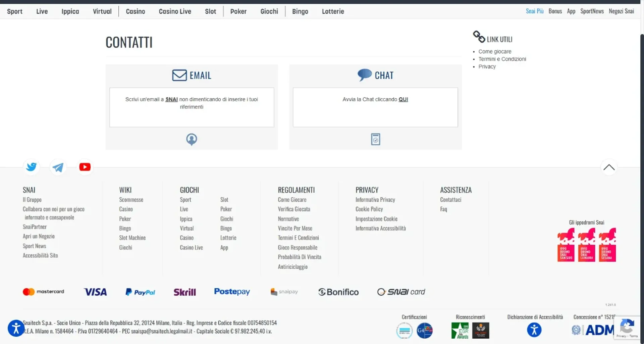This screenshot has height=344, width=644.
Task: Open Termini e Condizioni under Link Utili
Action: click(x=502, y=59)
